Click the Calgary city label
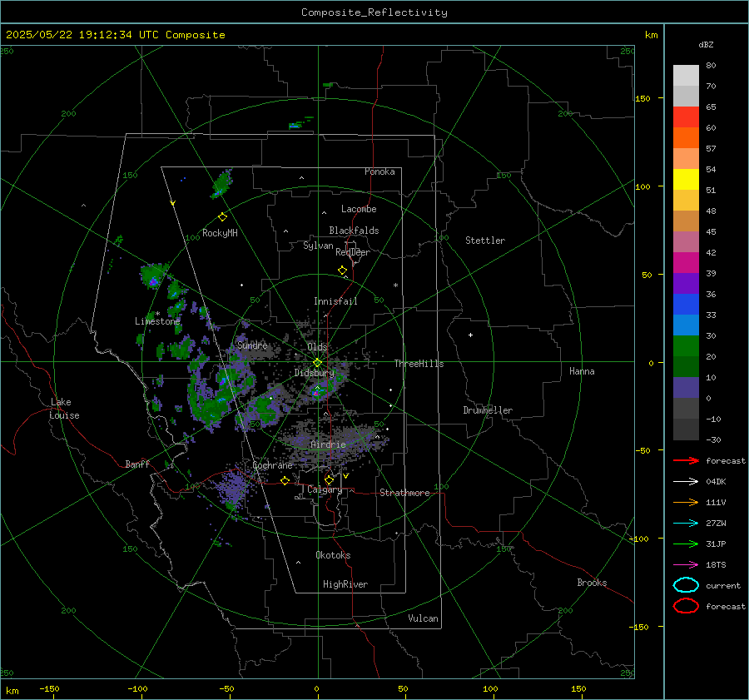Screen dimensions: 749x700 (325, 489)
